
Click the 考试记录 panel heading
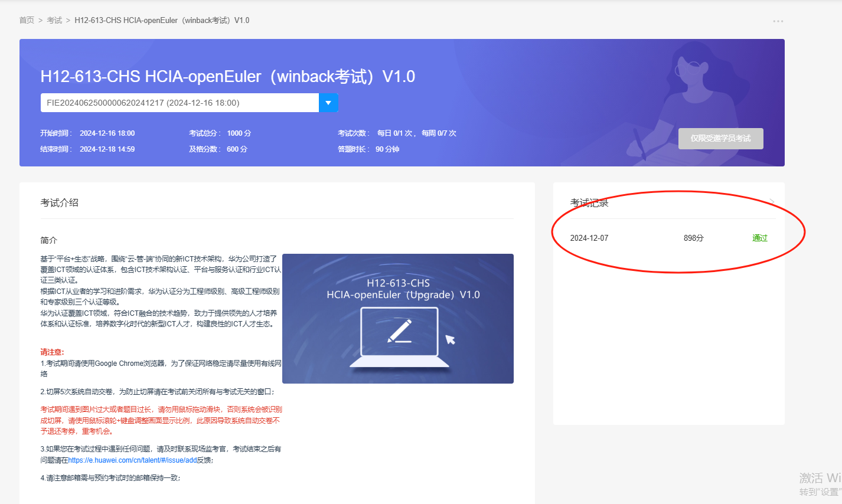tap(589, 203)
